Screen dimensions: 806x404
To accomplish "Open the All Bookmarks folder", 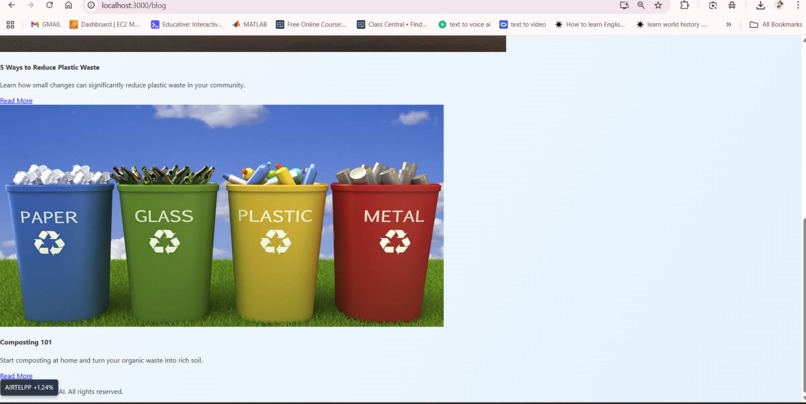I will pos(776,24).
